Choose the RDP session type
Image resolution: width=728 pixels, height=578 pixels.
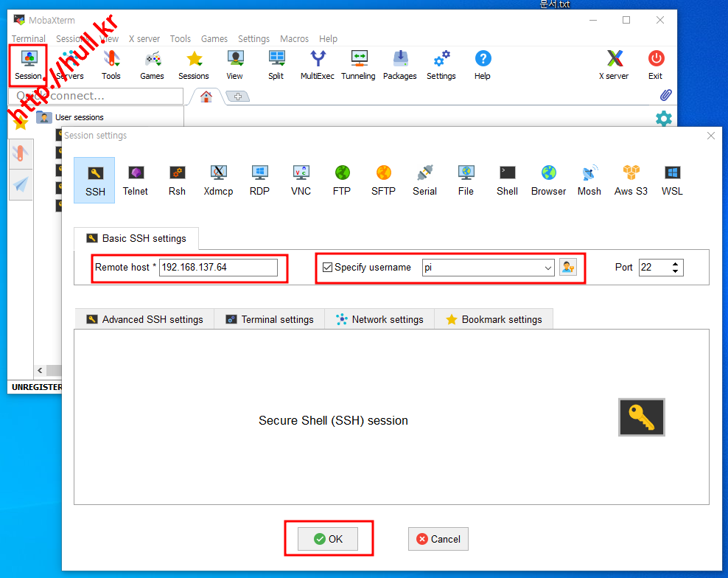coord(259,180)
